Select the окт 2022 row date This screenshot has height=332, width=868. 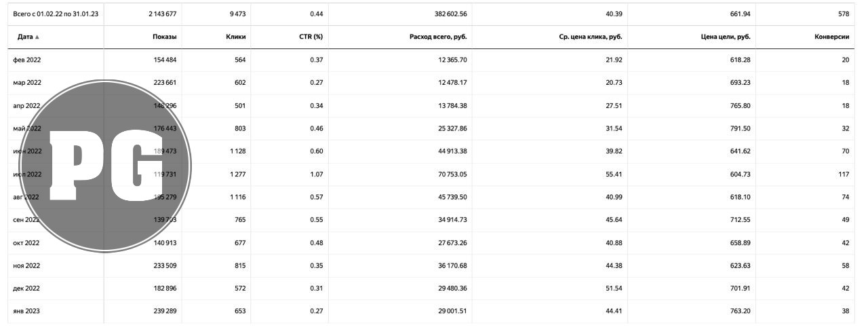click(x=27, y=243)
